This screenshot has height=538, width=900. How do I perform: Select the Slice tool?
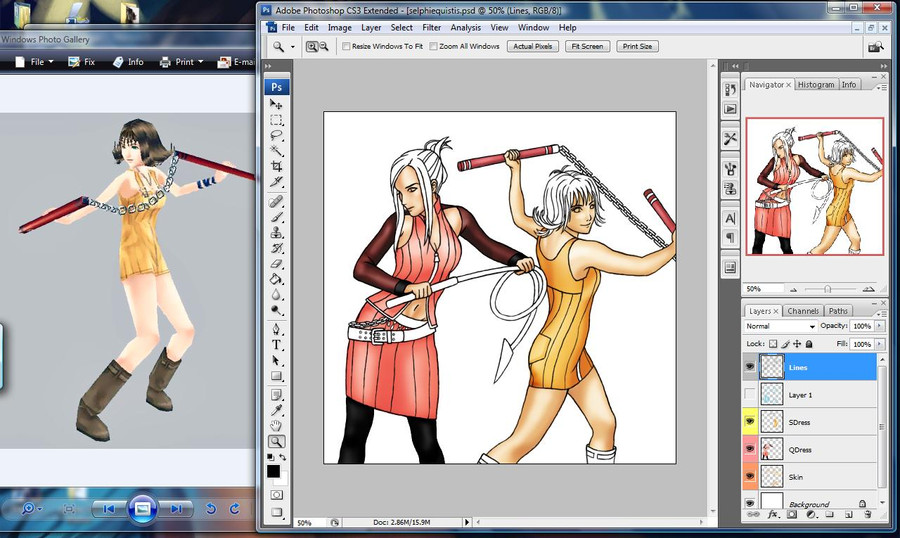pyautogui.click(x=276, y=181)
